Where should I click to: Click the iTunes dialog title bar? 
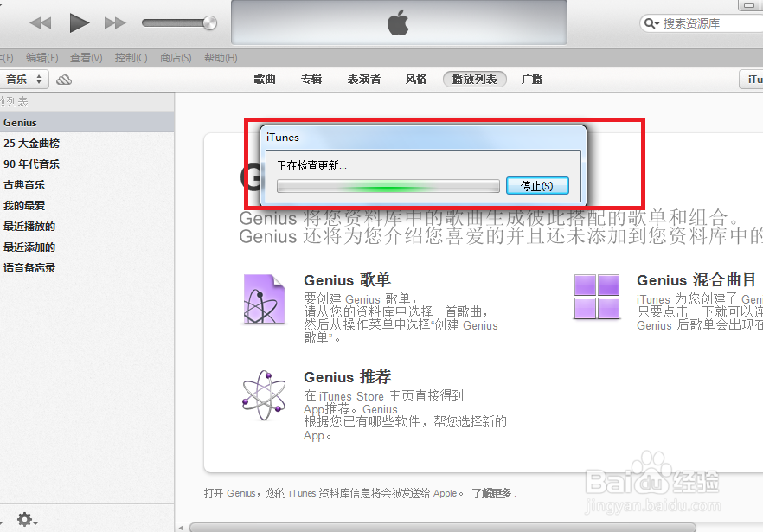(x=423, y=138)
